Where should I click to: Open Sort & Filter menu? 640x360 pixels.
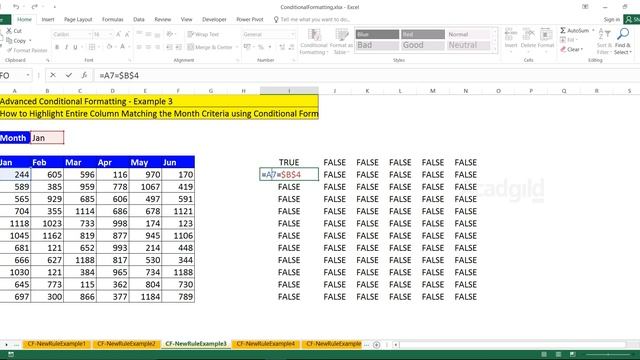pos(604,41)
